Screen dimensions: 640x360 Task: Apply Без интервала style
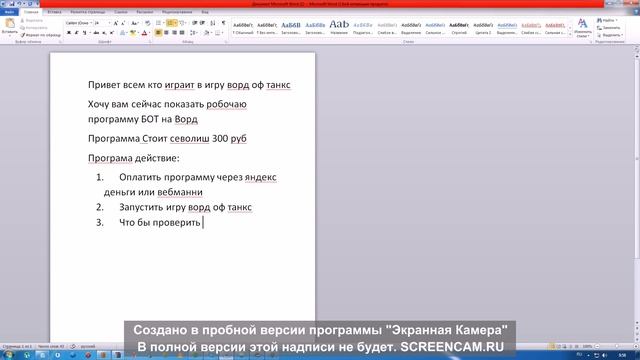pyautogui.click(x=267, y=28)
